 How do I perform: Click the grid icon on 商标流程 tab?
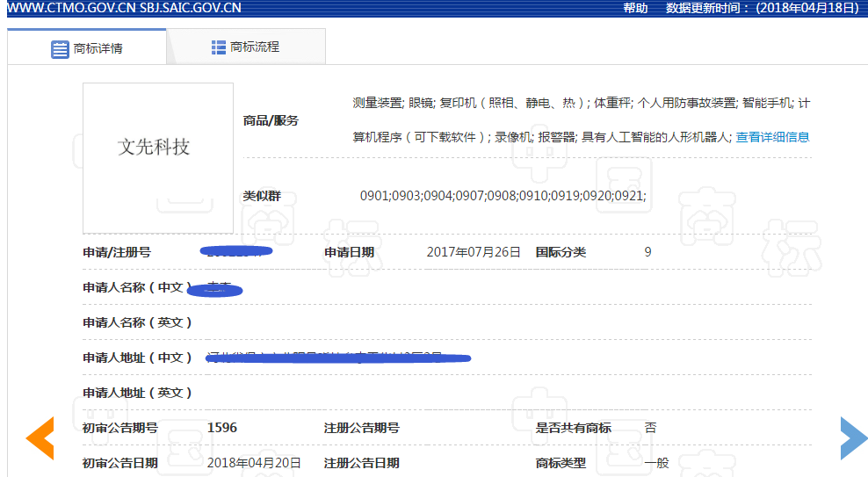(219, 47)
